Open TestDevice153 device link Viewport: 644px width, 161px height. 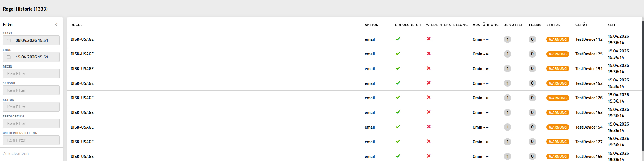click(589, 113)
